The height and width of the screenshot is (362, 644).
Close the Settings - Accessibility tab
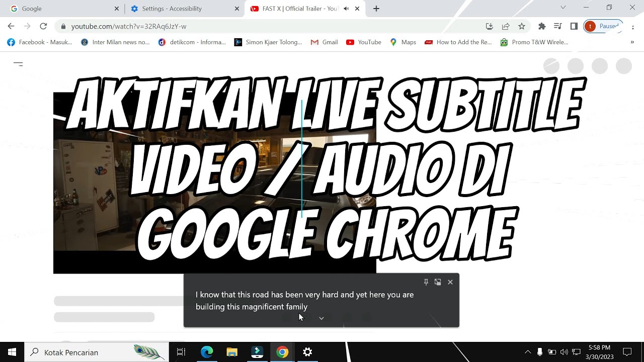[237, 9]
